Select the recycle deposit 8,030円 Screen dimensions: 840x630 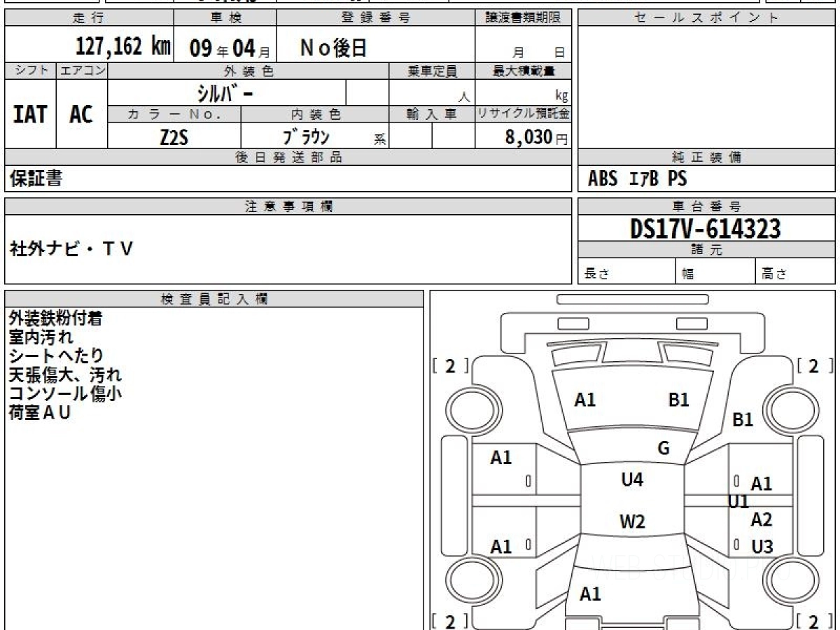(x=536, y=137)
